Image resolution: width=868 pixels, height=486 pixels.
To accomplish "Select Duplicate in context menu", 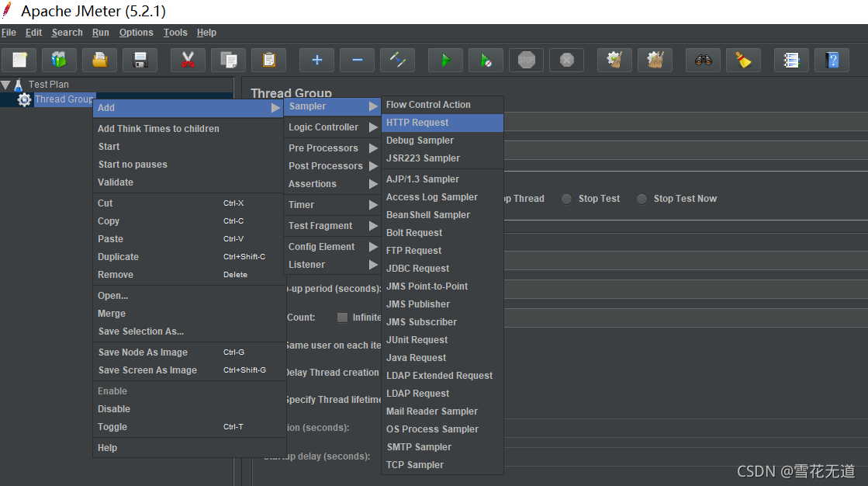I will [188, 257].
